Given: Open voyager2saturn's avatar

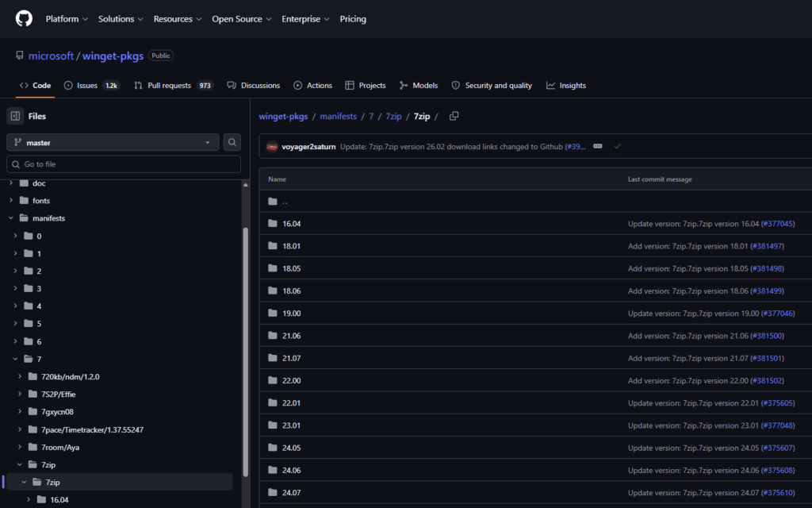Looking at the screenshot, I should tap(272, 147).
